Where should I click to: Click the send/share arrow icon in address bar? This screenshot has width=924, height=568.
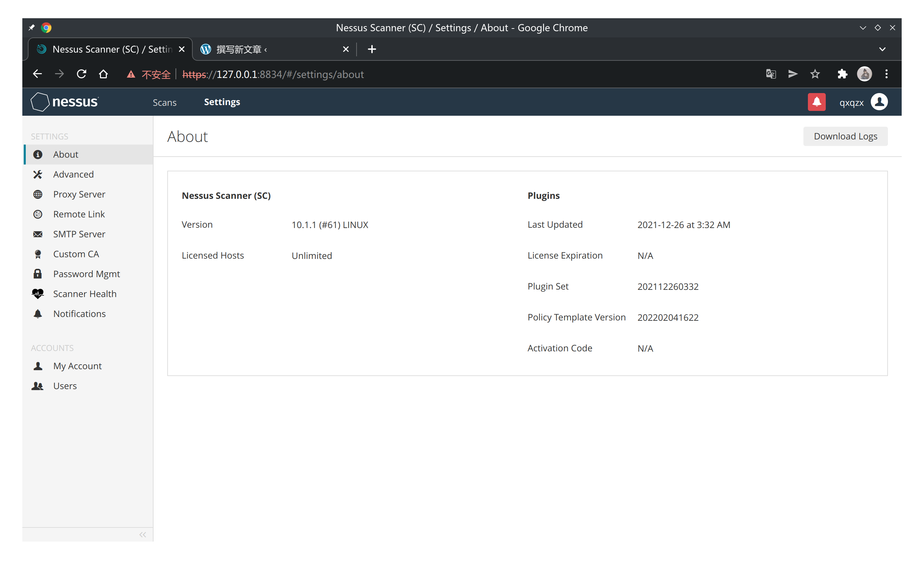point(793,73)
